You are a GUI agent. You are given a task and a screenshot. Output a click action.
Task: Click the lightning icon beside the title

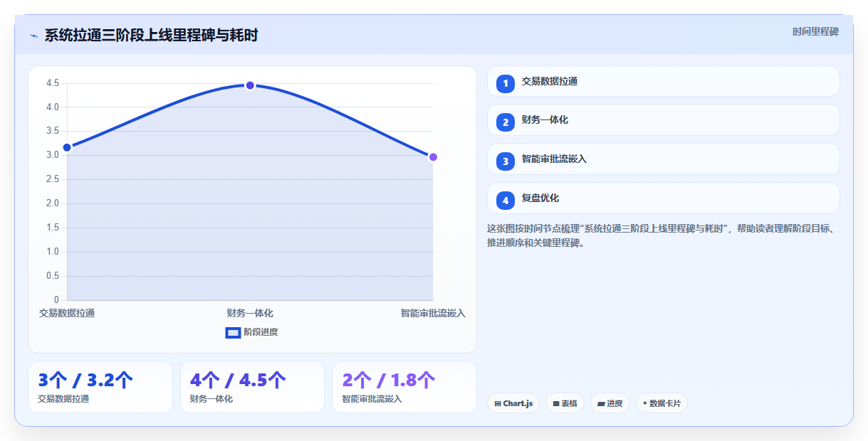click(x=33, y=36)
